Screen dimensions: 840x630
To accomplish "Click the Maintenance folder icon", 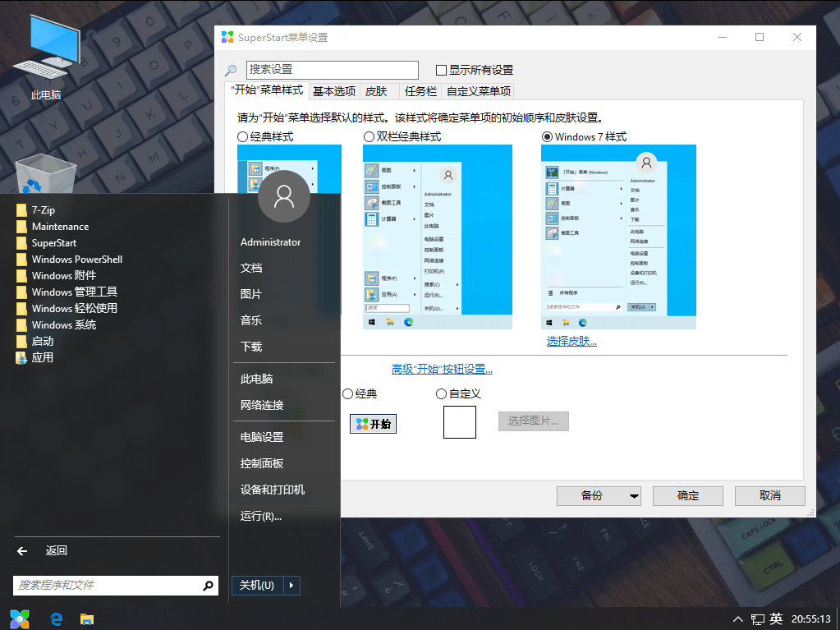I will click(x=21, y=227).
